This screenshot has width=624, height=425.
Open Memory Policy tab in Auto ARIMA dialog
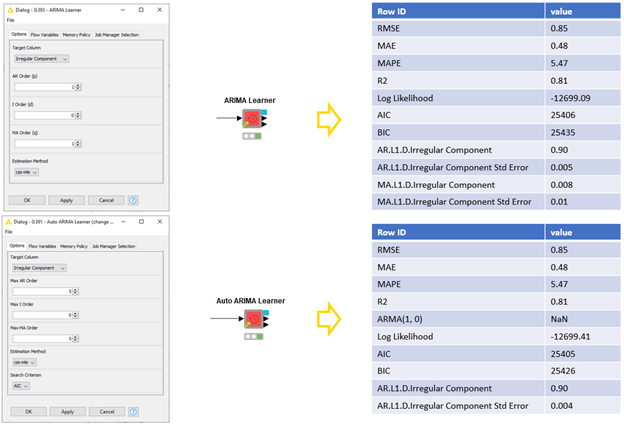[74, 246]
